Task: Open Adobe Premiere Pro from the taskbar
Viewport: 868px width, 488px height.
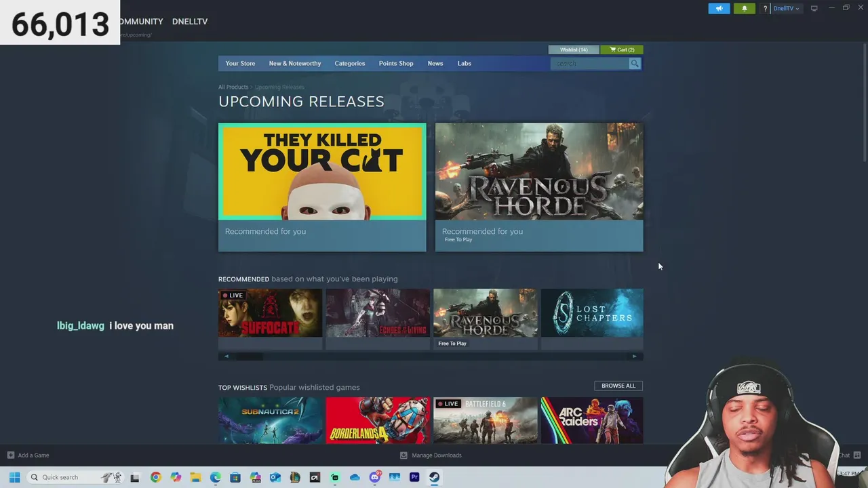Action: (414, 477)
